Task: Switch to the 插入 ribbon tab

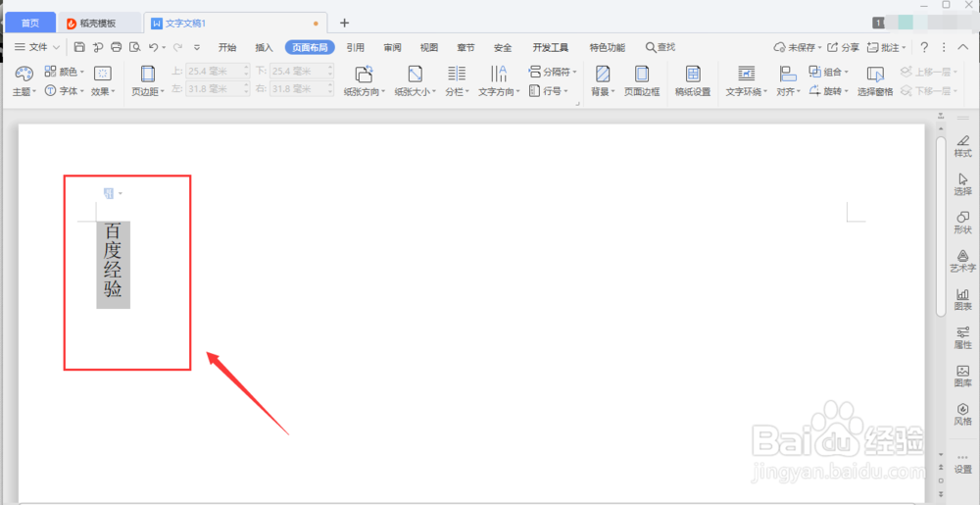Action: click(x=265, y=47)
